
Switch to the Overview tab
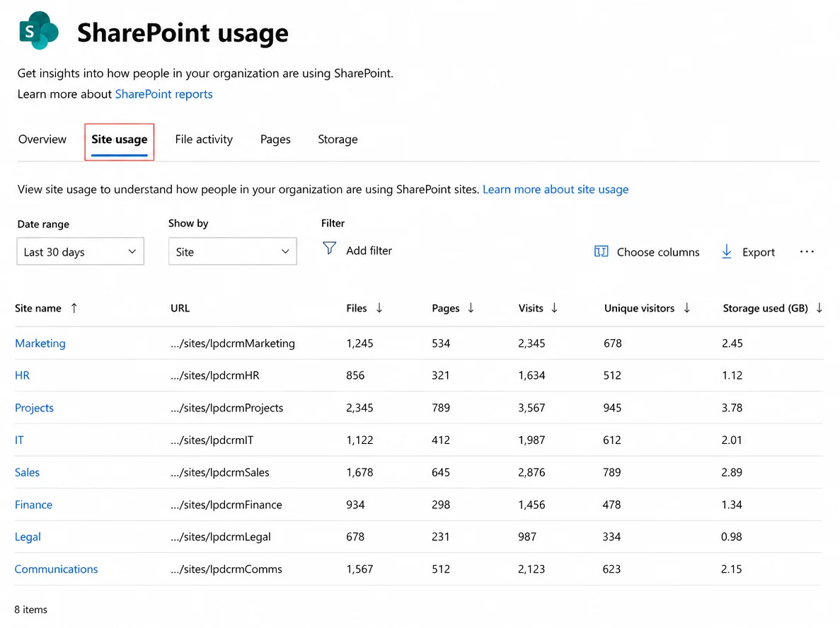pos(42,139)
